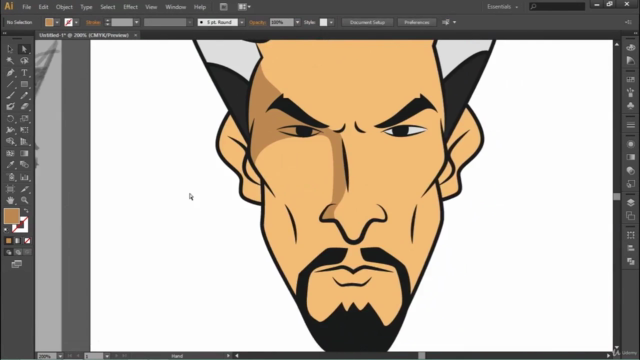Select the Width tool

tap(10, 130)
